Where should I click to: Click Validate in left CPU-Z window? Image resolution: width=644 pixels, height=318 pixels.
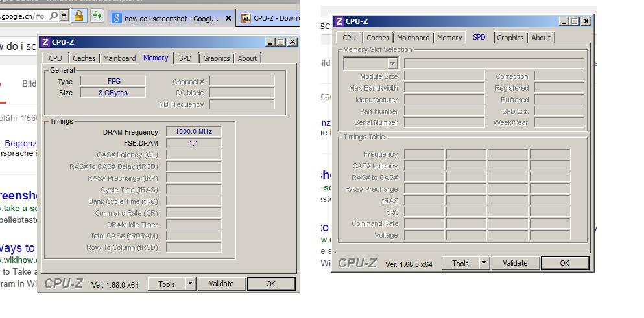[221, 284]
